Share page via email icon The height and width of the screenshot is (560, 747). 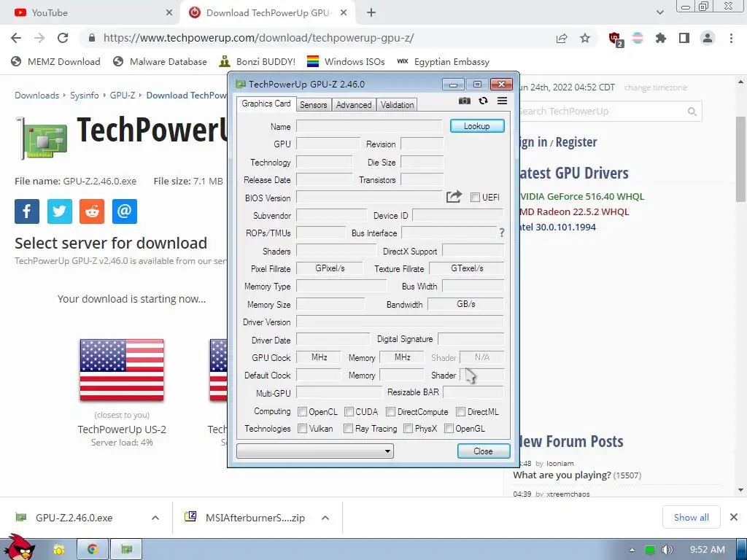coord(124,211)
